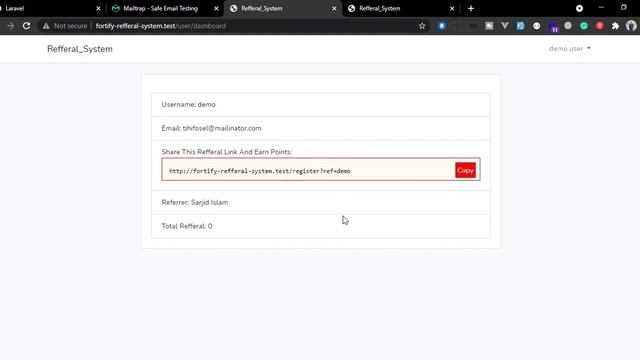
Task: Close the last Refferal_System tab
Action: [452, 8]
